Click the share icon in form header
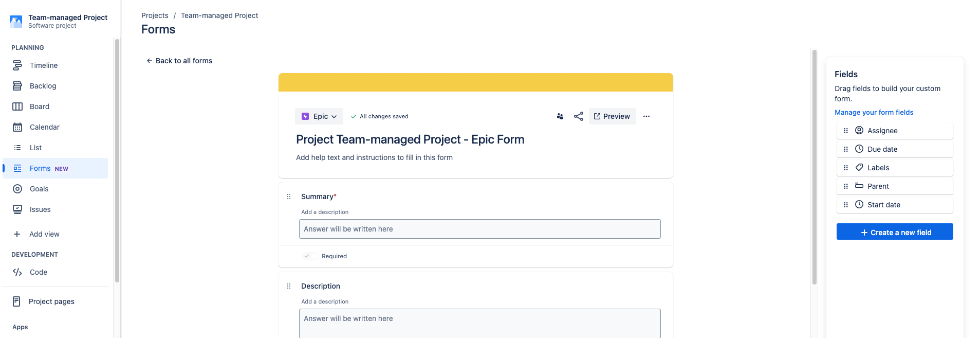980x338 pixels. click(x=579, y=116)
